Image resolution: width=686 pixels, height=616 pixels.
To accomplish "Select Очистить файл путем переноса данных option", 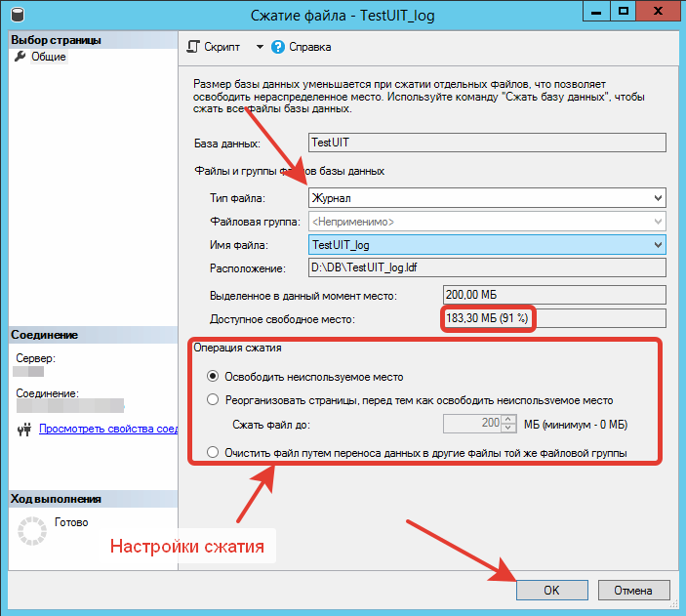I will click(x=213, y=452).
